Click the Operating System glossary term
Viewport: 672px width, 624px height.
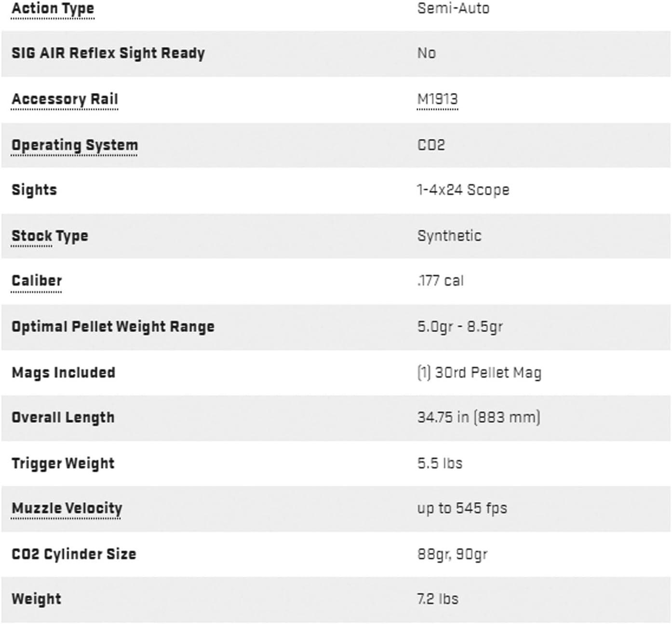tap(75, 145)
